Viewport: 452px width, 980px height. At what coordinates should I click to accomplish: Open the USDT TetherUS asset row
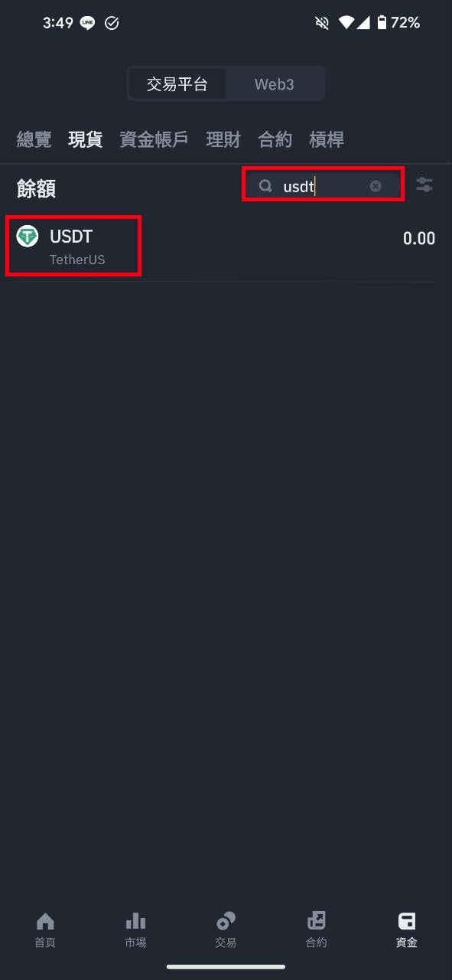(x=226, y=247)
